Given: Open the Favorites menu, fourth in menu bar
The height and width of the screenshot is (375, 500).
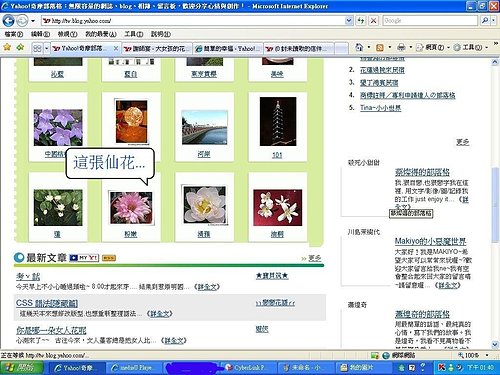Looking at the screenshot, I should (x=101, y=34).
